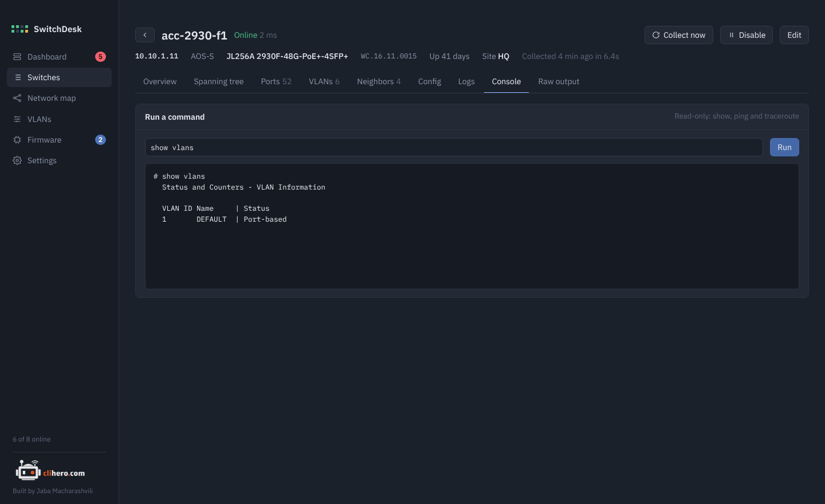Open the Ports 52 tab
The height and width of the screenshot is (504, 825).
click(x=276, y=81)
